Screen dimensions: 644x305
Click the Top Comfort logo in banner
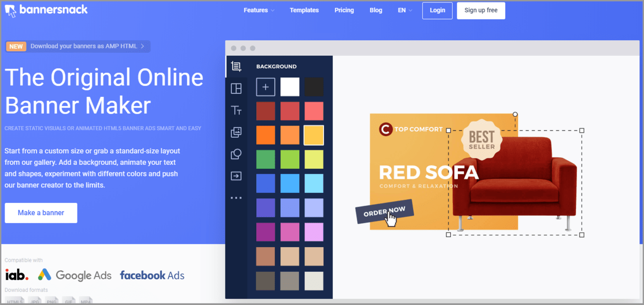click(x=411, y=129)
